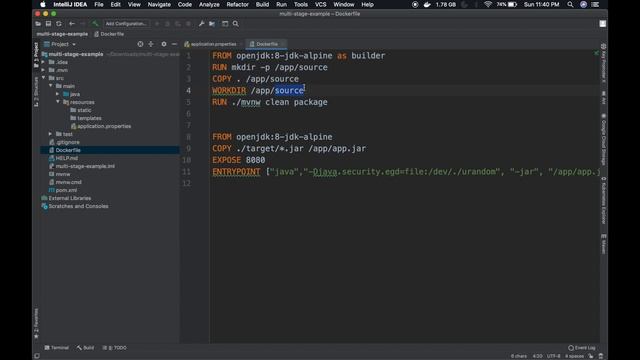Hide the Project panel with minus icon

point(174,44)
